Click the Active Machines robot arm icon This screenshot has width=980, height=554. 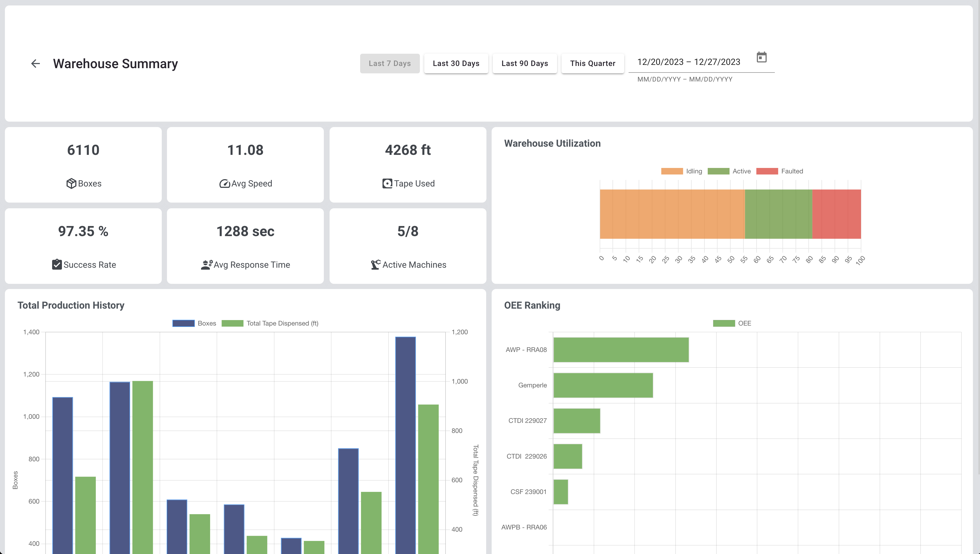pos(375,264)
